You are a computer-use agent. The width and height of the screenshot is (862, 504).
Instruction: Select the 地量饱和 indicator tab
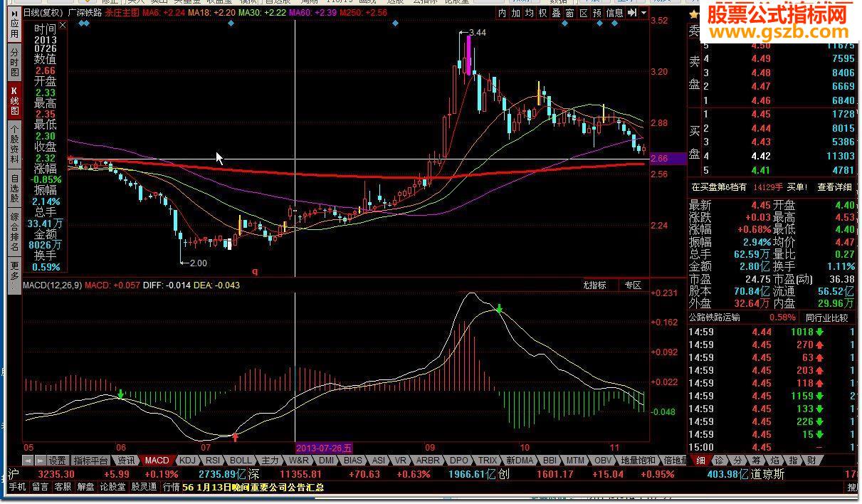[638, 460]
